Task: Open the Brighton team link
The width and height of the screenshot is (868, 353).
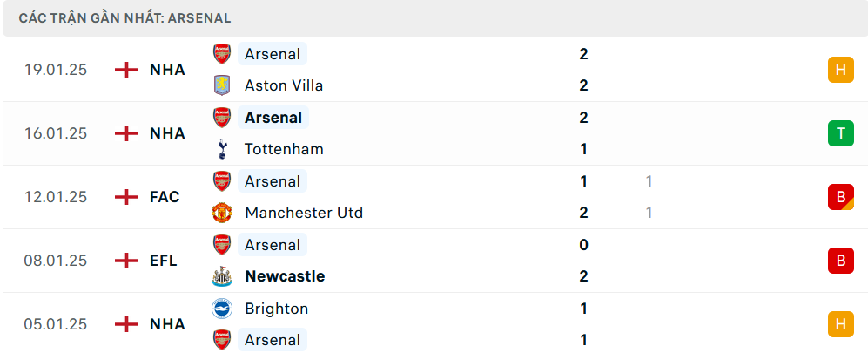Action: pos(277,309)
